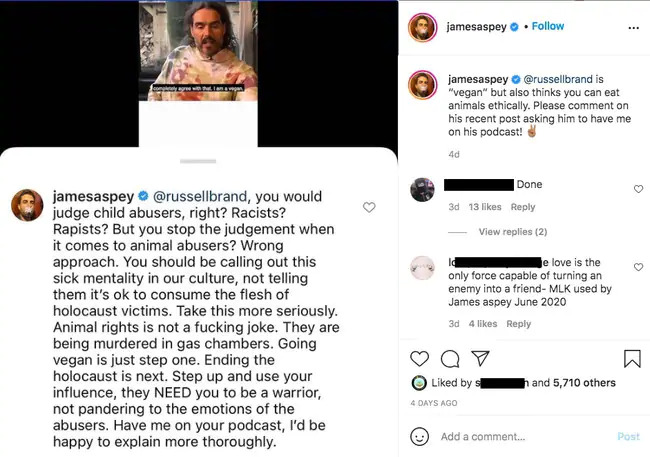This screenshot has width=650, height=457.
Task: Open emoji picker in comment box
Action: 420,436
